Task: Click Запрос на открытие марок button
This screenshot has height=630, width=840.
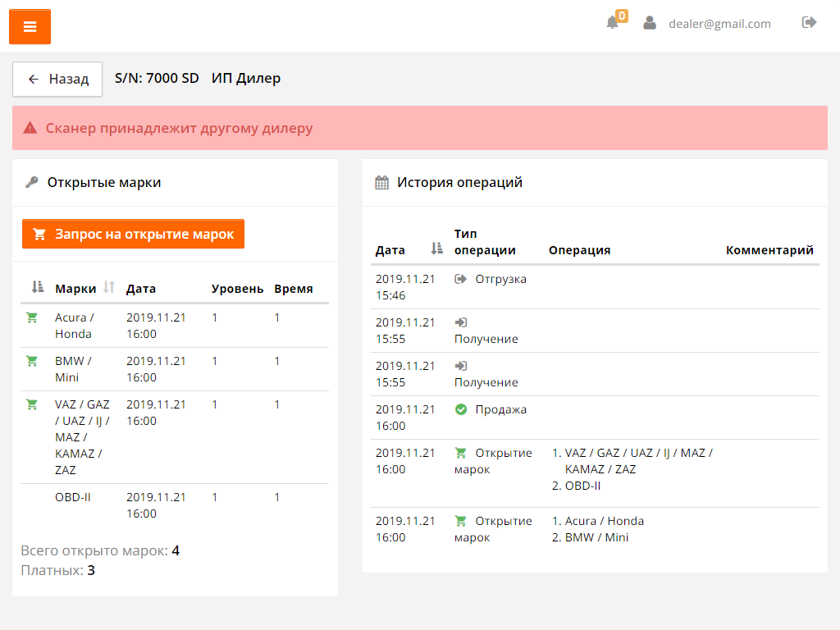Action: pos(133,234)
